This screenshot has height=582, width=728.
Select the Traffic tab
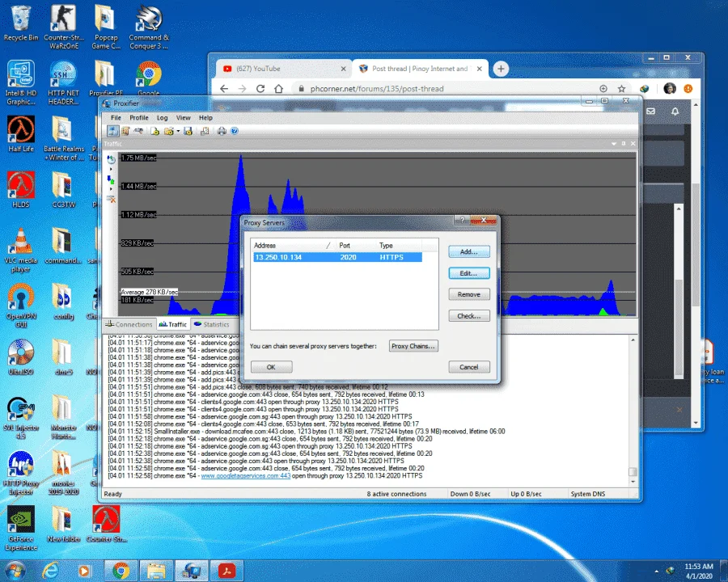tap(173, 324)
